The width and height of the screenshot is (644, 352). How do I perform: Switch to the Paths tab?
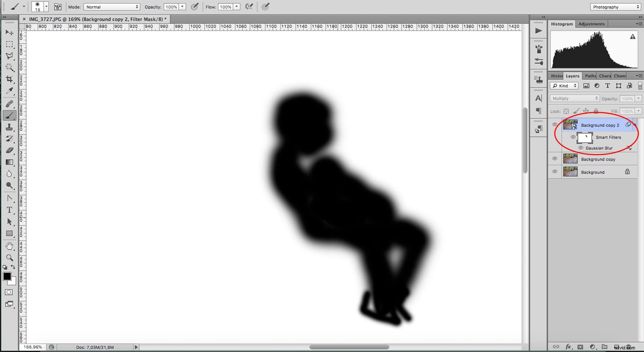pyautogui.click(x=589, y=75)
